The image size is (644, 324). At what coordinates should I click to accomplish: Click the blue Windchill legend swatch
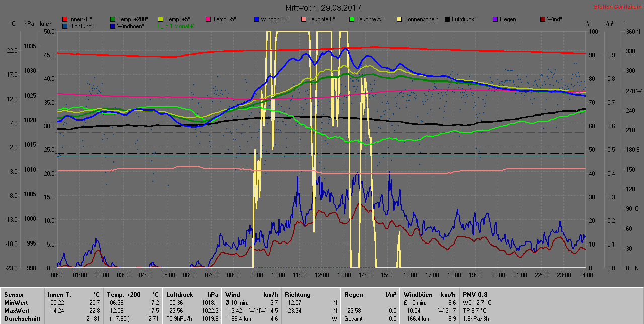coord(256,19)
